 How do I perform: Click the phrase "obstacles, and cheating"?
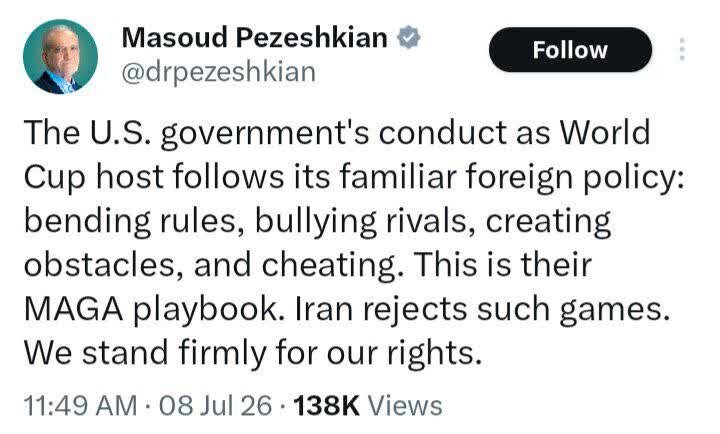point(215,265)
